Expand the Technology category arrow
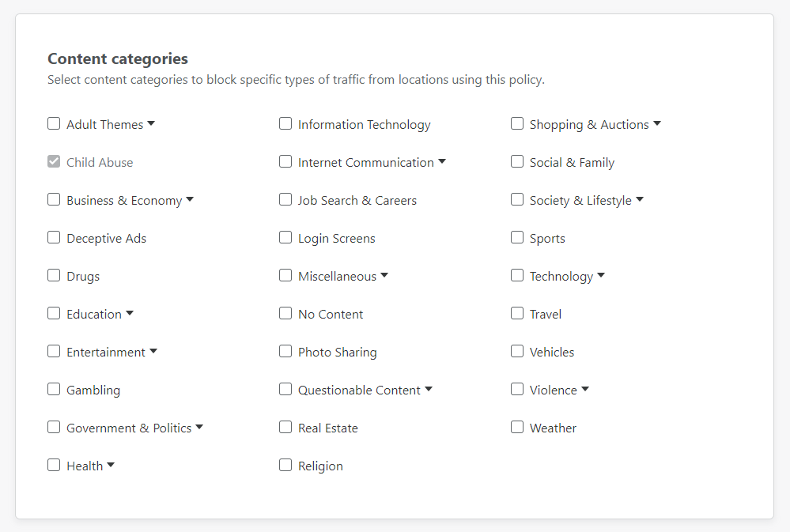Image resolution: width=790 pixels, height=532 pixels. click(601, 275)
